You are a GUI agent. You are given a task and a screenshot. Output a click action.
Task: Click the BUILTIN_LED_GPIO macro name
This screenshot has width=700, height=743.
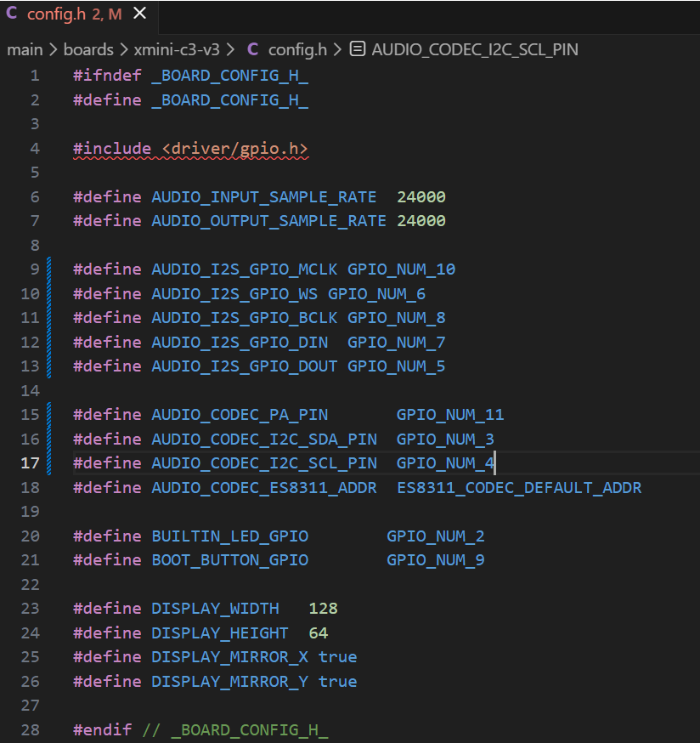[x=229, y=536]
